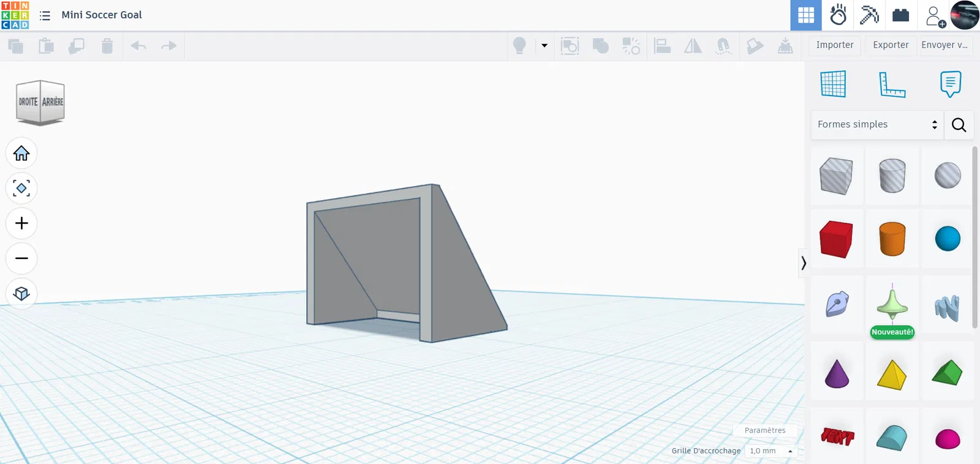
Task: Click the Tinkercad logo
Action: 15,15
